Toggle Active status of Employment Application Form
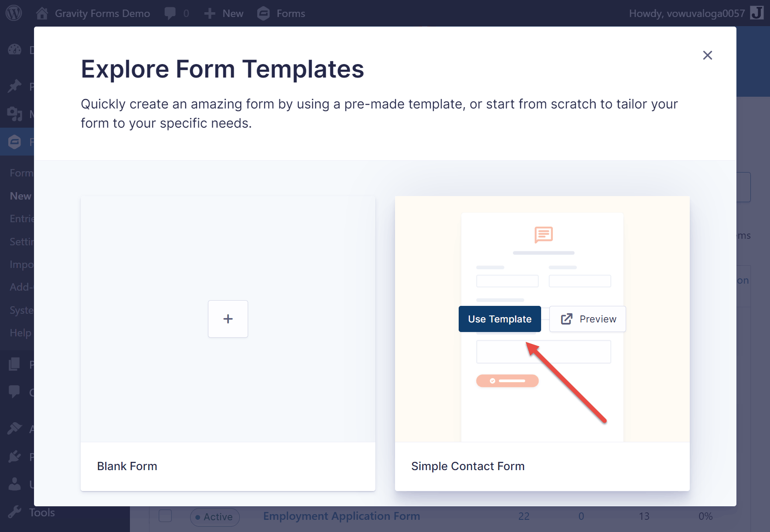Image resolution: width=770 pixels, height=532 pixels. click(x=215, y=517)
